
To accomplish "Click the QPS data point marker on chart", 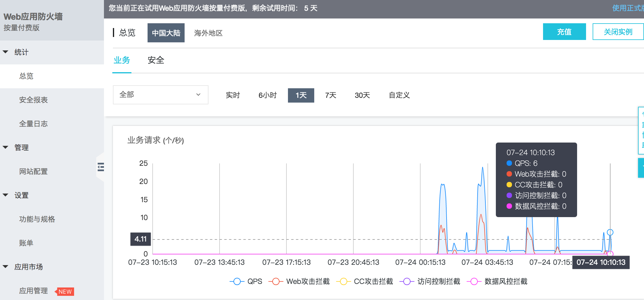I will (x=610, y=232).
